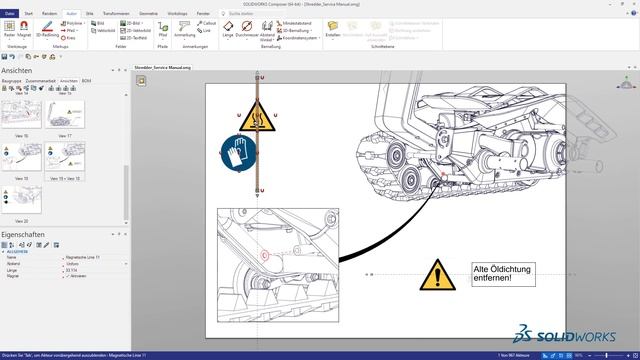This screenshot has height=360, width=640.
Task: Open the 3D-Bemaßung dropdown arrow
Action: click(x=311, y=31)
